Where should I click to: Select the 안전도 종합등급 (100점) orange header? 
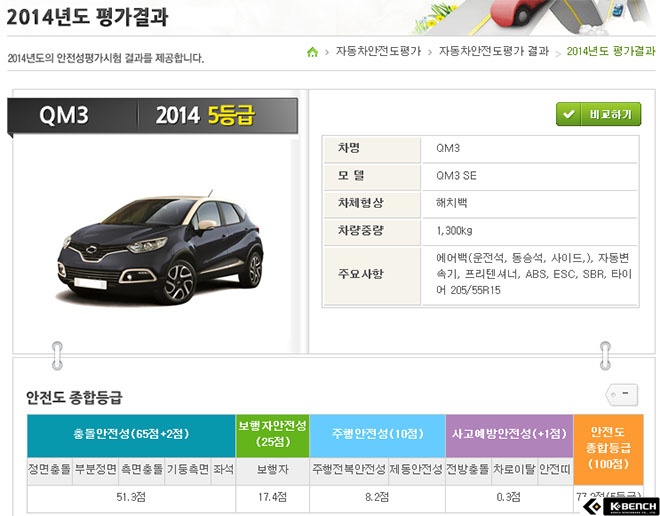click(x=608, y=449)
